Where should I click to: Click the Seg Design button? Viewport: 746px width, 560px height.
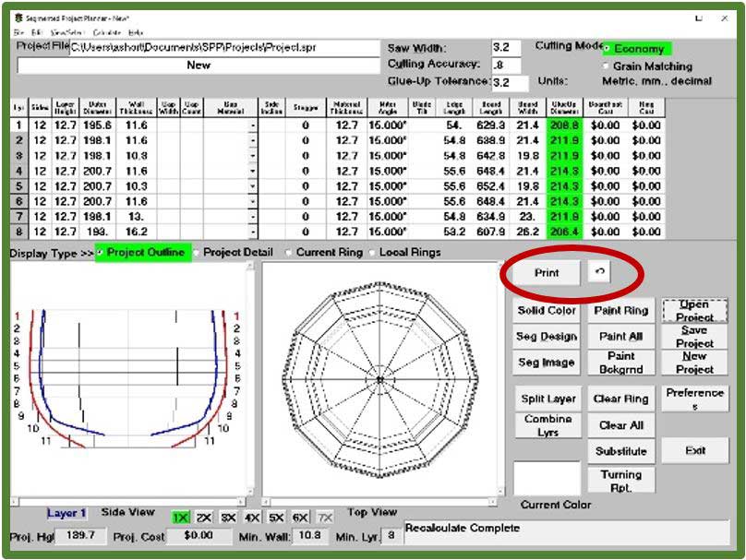pos(547,337)
